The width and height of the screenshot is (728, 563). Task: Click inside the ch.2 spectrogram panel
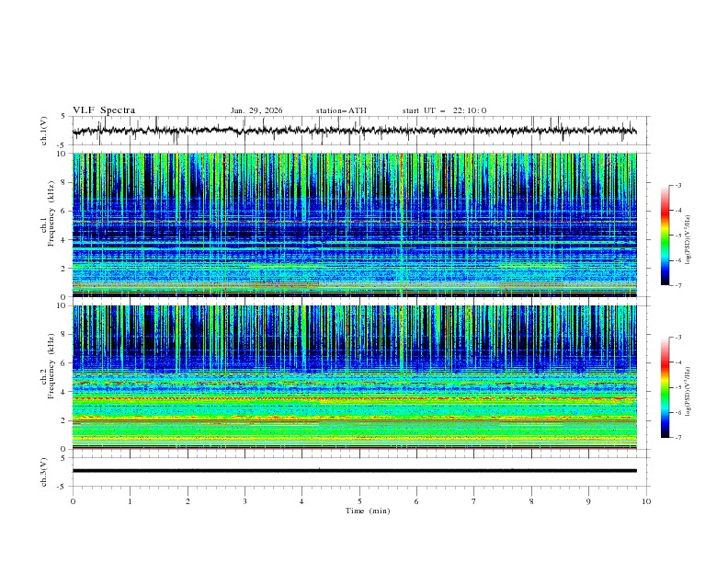click(355, 377)
